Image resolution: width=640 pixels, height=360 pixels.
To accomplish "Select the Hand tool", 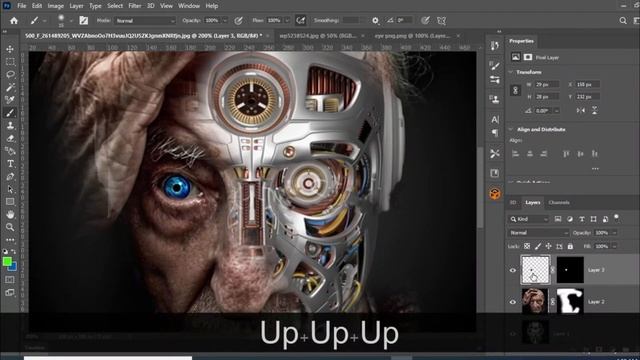I will point(10,214).
